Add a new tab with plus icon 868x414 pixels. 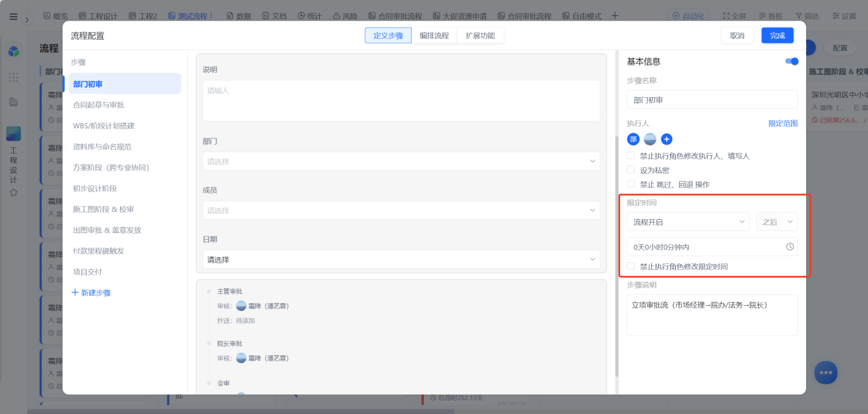[615, 15]
